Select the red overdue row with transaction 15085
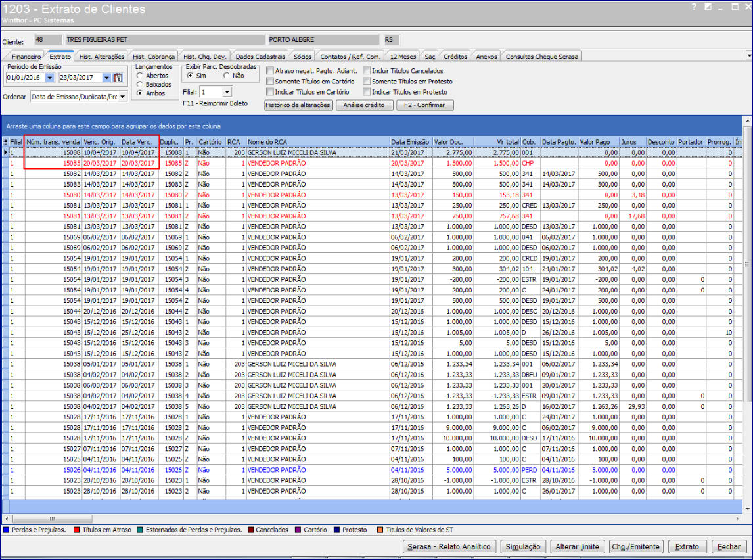Viewport: 753px width, 560px height. (x=372, y=163)
